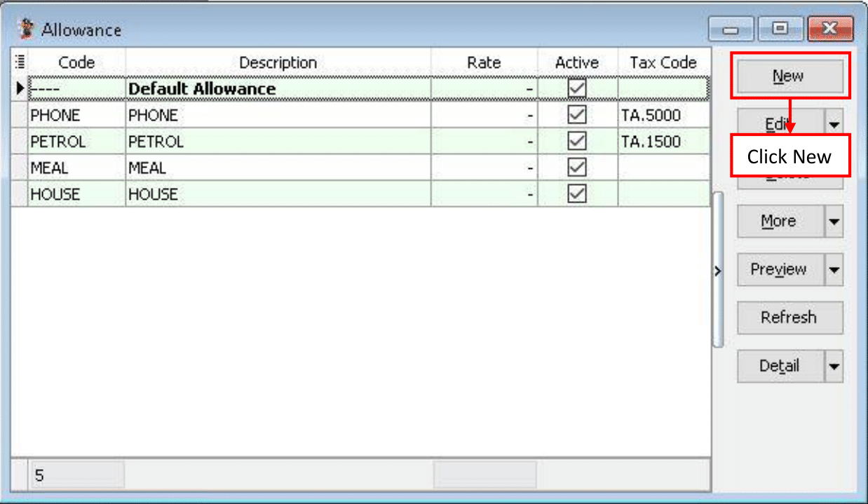Click the grid column chooser icon
This screenshot has width=868, height=504.
[19, 62]
